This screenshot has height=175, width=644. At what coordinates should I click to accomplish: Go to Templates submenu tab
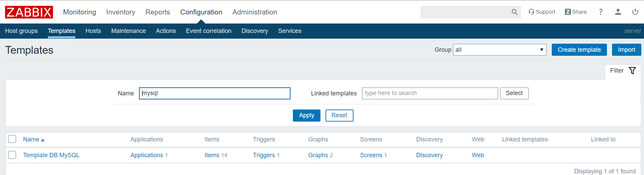[x=62, y=31]
